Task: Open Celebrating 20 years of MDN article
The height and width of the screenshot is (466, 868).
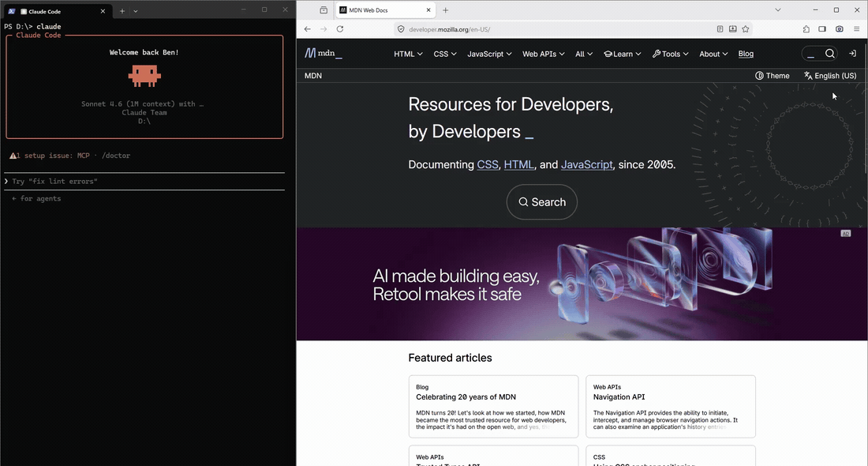Action: 466,396
